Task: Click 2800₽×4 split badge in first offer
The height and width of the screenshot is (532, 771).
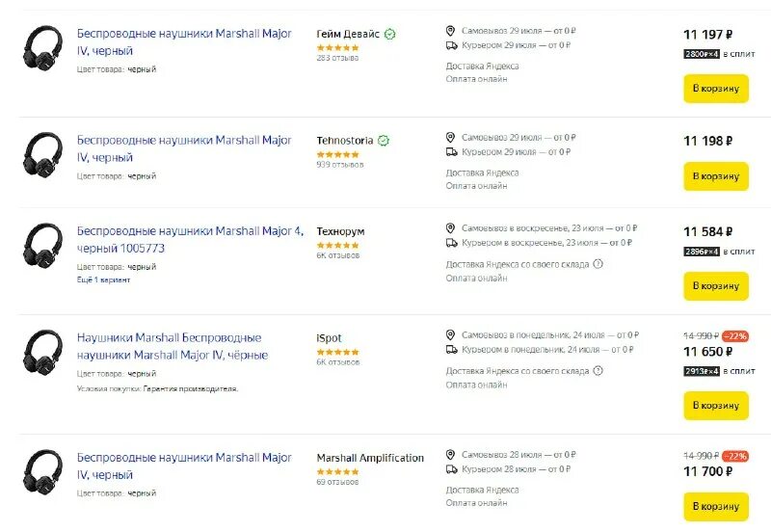Action: [702, 54]
